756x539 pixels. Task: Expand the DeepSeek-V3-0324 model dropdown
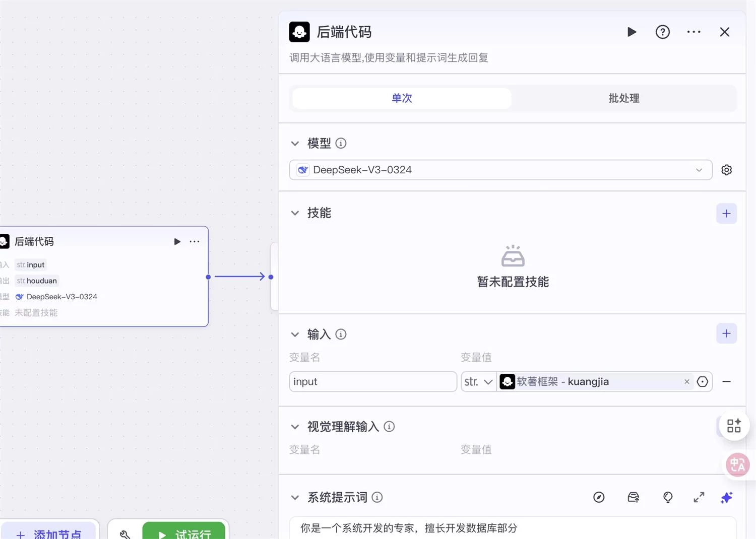(x=699, y=170)
